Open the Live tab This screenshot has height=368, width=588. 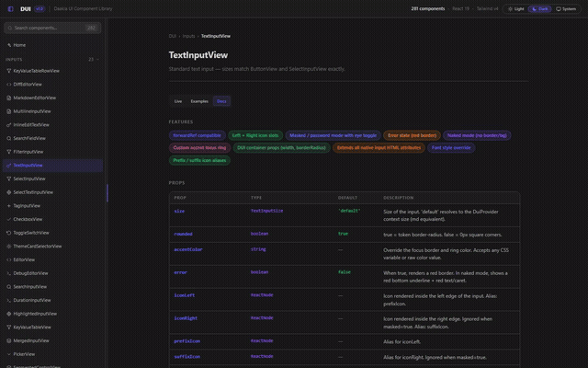pyautogui.click(x=178, y=101)
